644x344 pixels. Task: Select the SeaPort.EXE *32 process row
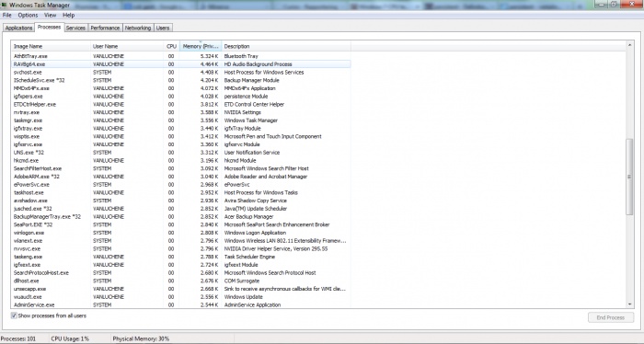(x=181, y=224)
